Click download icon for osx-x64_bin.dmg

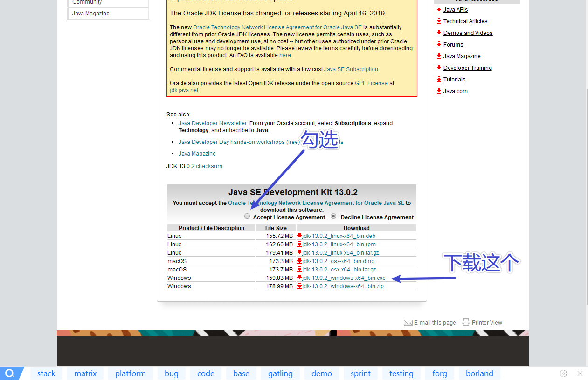(x=299, y=261)
